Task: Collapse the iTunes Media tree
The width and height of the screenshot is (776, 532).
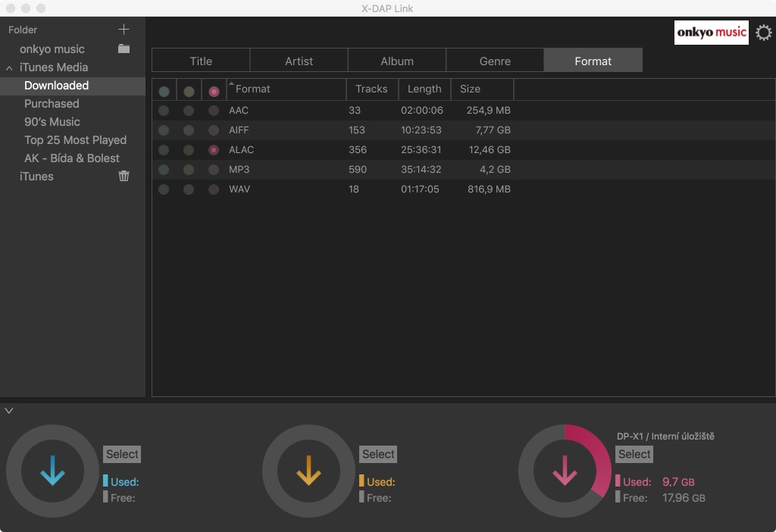Action: [x=9, y=67]
